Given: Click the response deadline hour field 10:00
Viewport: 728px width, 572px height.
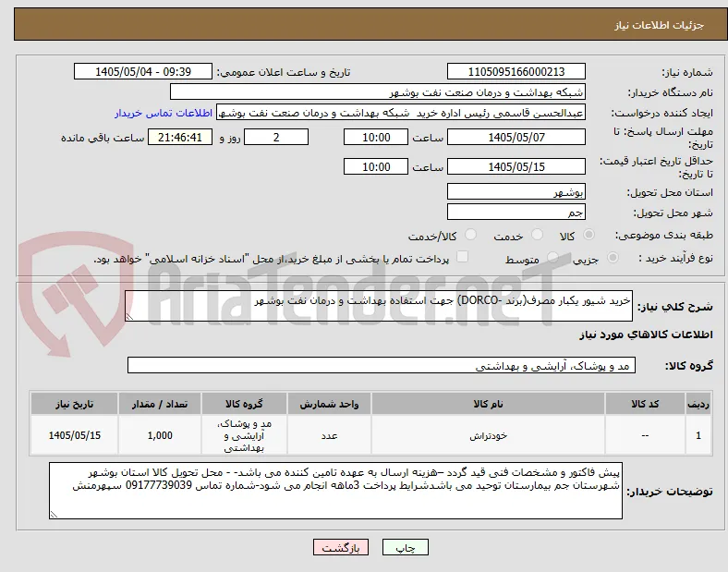Looking at the screenshot, I should click(376, 138).
